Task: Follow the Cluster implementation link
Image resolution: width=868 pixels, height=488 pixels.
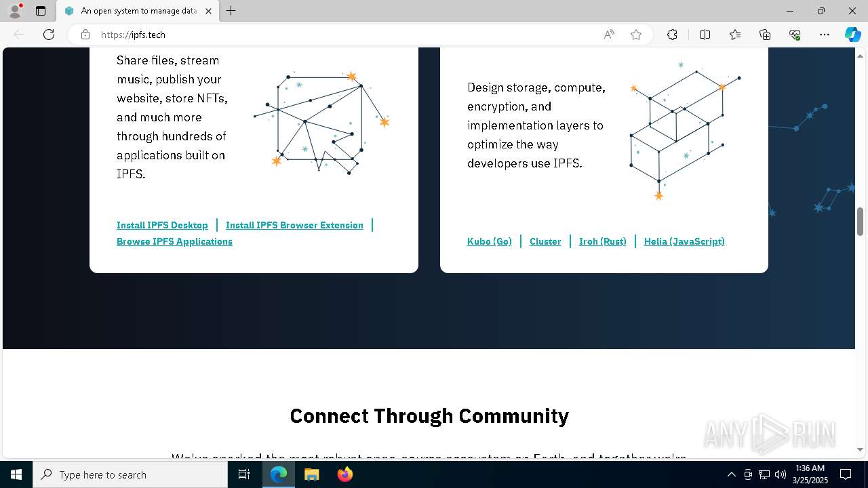Action: tap(545, 241)
